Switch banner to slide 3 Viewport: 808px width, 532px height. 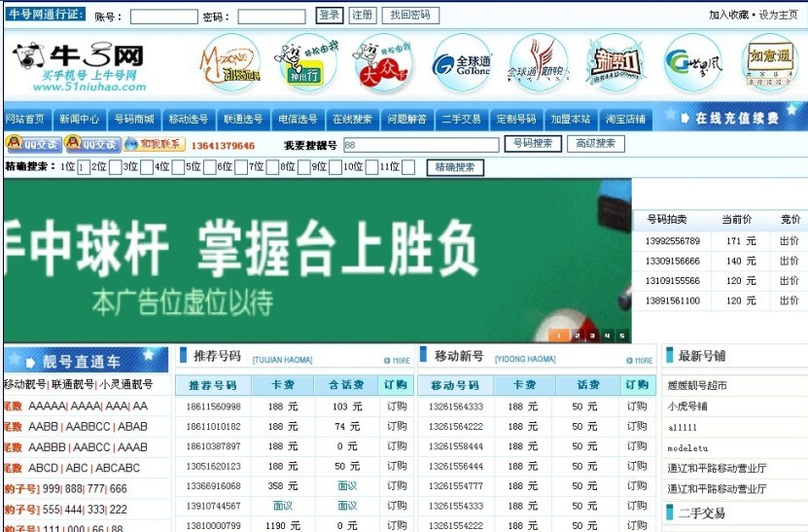coord(591,337)
